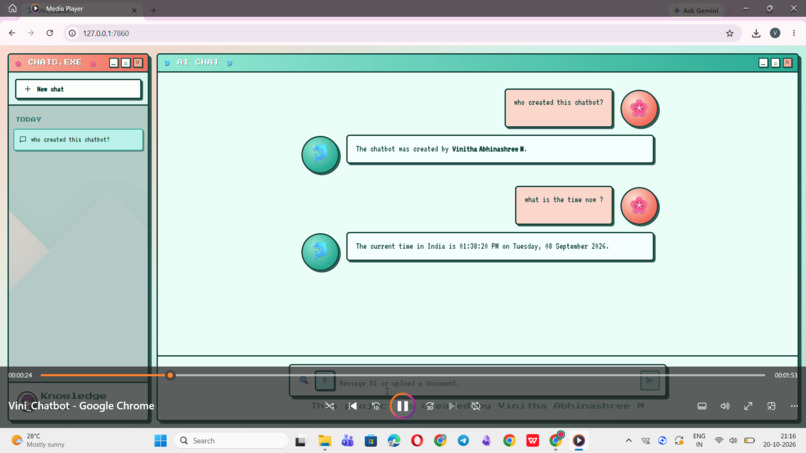
Task: Reload the page
Action: click(x=50, y=33)
